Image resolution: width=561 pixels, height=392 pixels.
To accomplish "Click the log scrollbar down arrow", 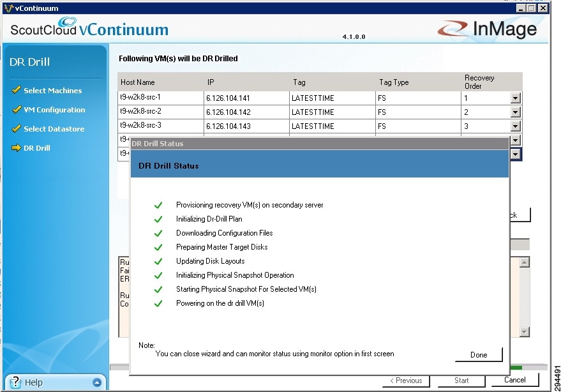I will (x=524, y=332).
